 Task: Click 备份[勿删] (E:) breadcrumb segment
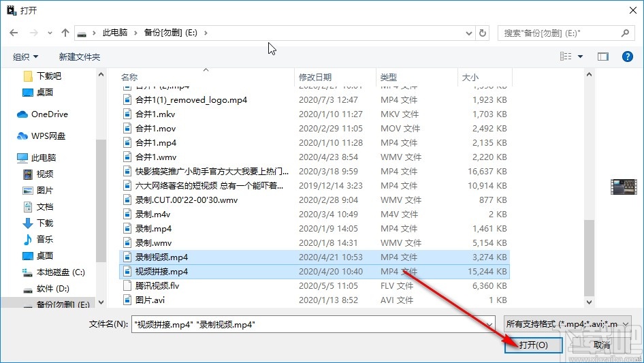click(x=170, y=33)
